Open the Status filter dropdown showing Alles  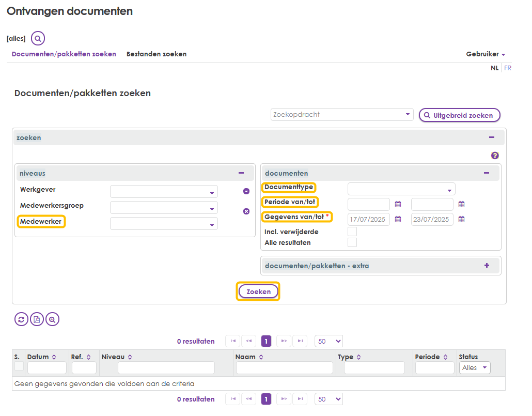pos(474,367)
